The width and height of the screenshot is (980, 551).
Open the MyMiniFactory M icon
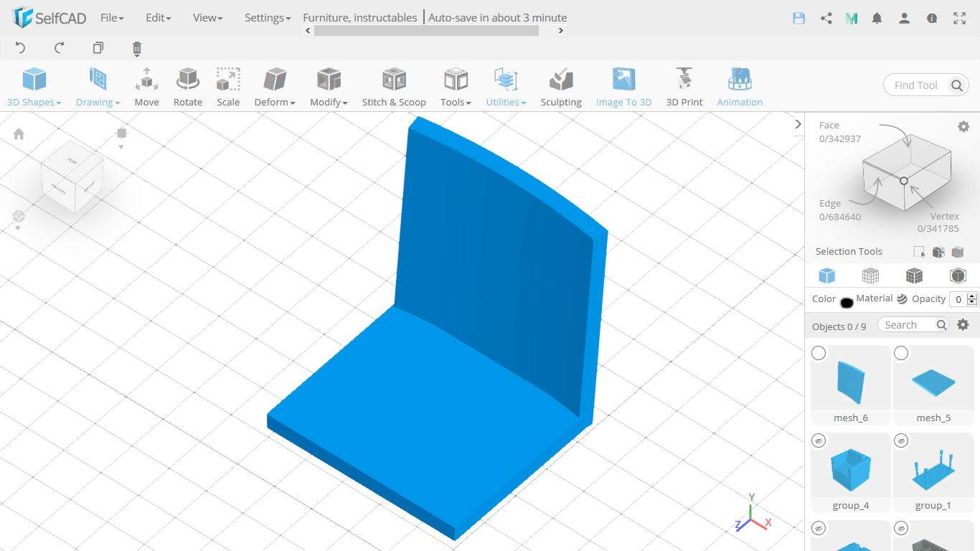coord(852,19)
